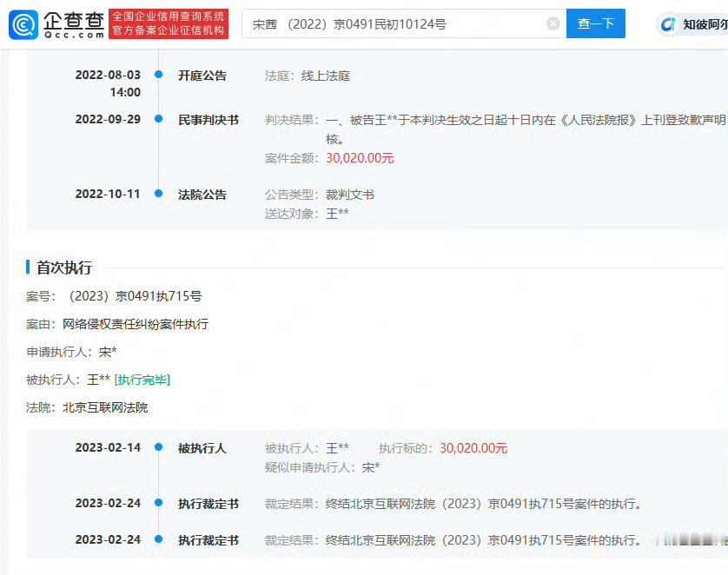
Task: Select the 2022-08-03 timeline dot
Action: [x=159, y=74]
